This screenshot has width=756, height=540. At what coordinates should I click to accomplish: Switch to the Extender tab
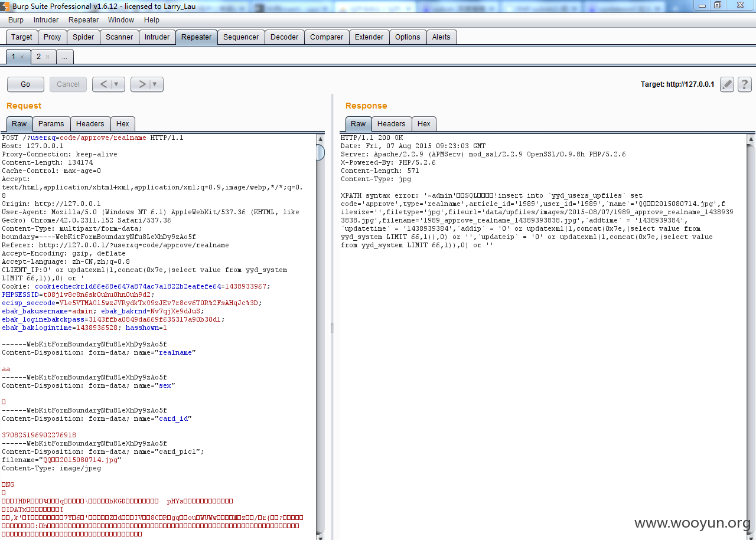pyautogui.click(x=369, y=37)
